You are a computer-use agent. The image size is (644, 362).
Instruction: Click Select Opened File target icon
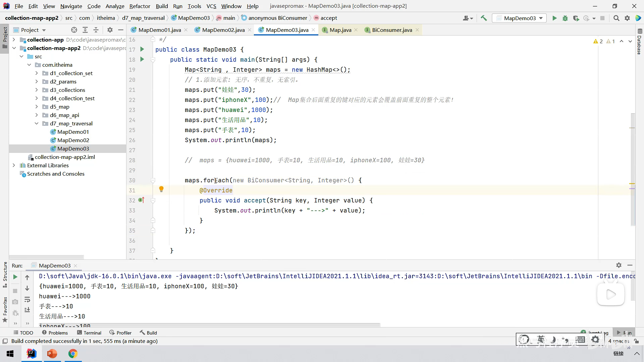click(x=74, y=30)
